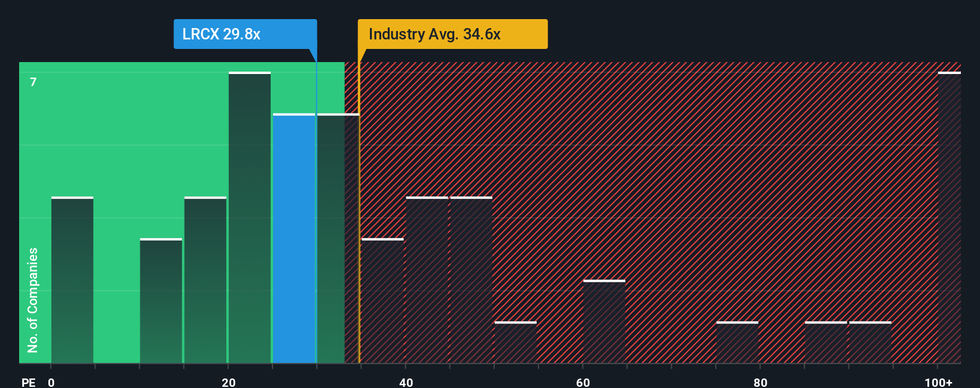Click the 100+ PE bar
The width and height of the screenshot is (980, 388).
[949, 217]
